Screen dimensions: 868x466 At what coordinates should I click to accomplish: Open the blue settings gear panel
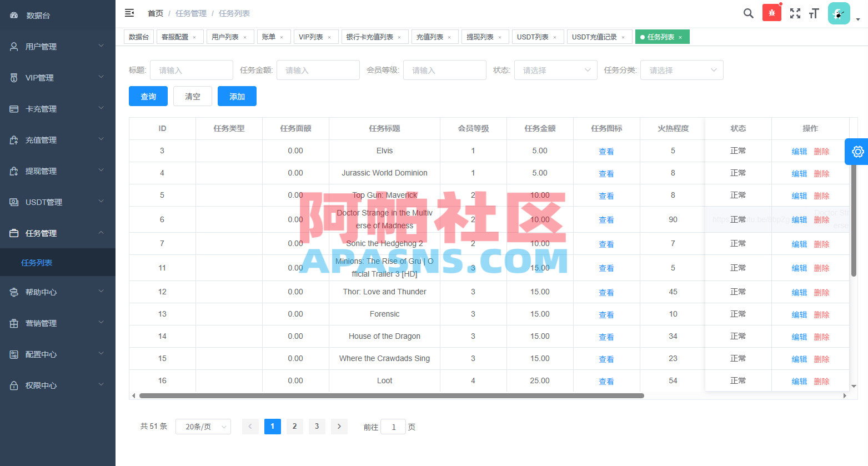coord(857,152)
